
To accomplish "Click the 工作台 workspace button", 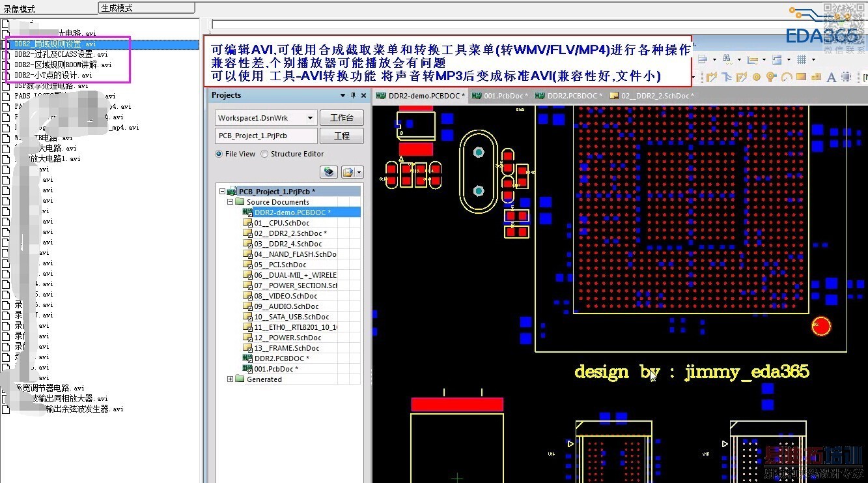I will coord(342,118).
